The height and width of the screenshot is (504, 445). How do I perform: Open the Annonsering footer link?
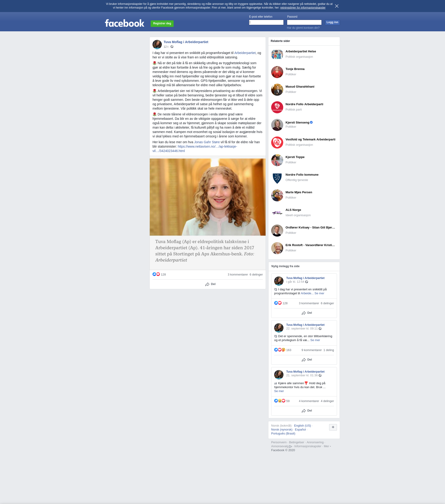coord(315,442)
